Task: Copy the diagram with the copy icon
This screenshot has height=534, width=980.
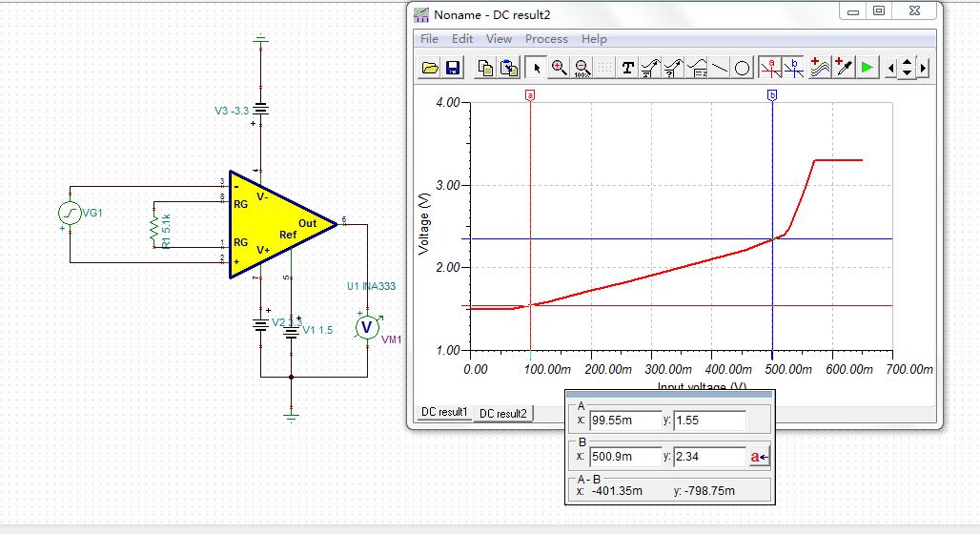Action: (485, 68)
